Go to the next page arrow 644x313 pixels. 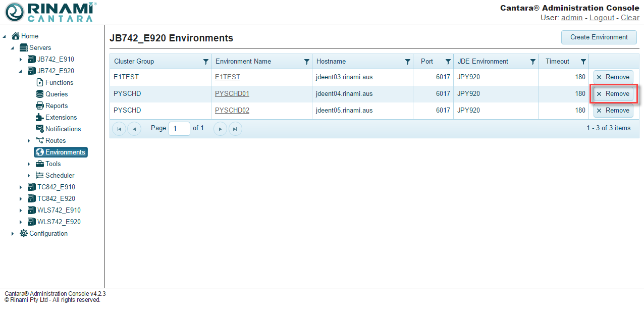coord(220,129)
